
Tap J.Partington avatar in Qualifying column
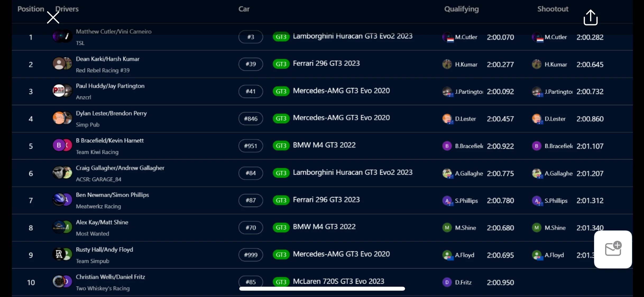click(447, 92)
